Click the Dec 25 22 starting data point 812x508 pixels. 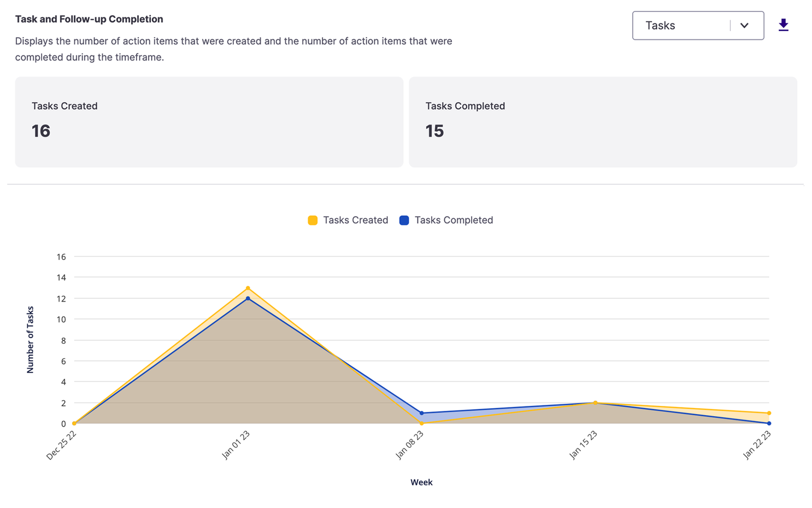point(74,423)
